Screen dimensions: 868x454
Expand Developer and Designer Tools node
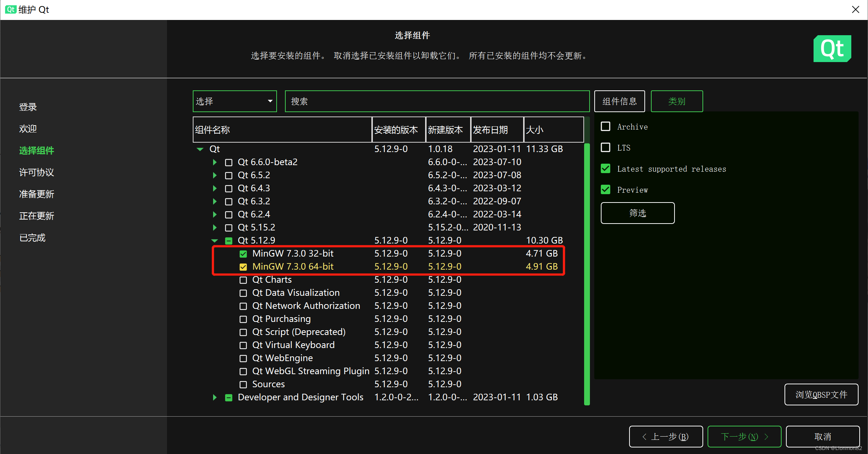(x=215, y=397)
